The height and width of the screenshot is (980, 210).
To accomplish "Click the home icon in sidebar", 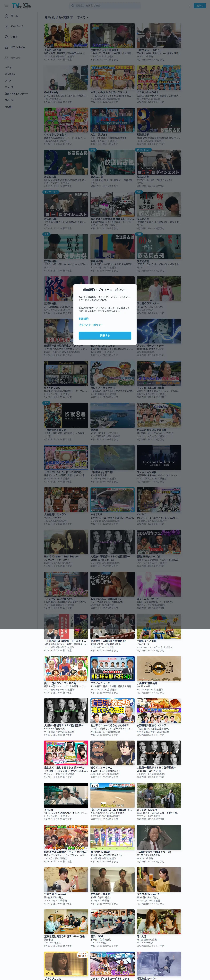I will point(7,16).
